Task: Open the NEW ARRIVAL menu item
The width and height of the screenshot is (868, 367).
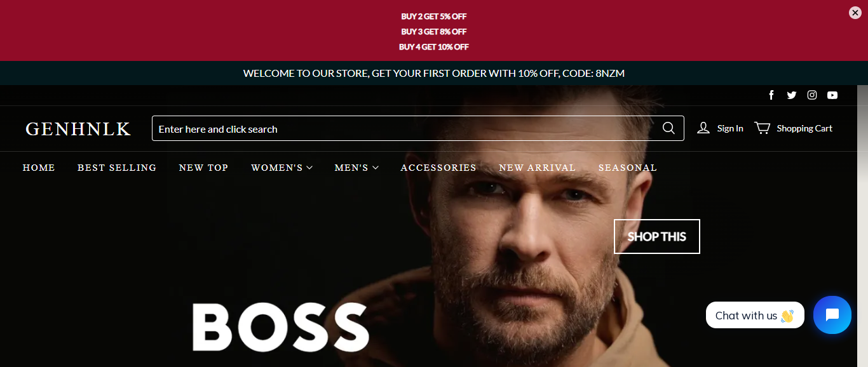Action: point(537,168)
